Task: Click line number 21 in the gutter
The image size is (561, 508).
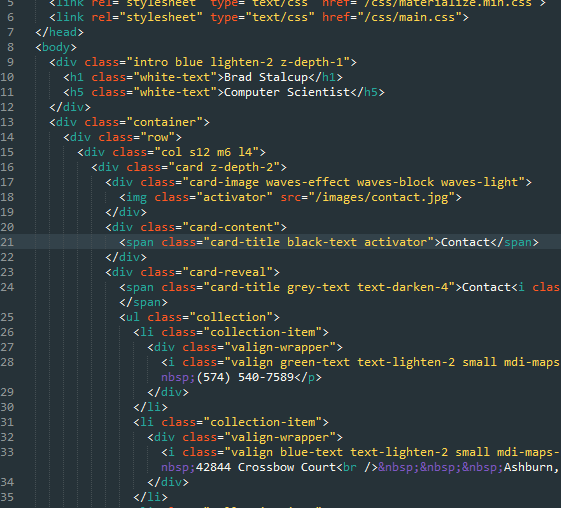Action: point(7,242)
